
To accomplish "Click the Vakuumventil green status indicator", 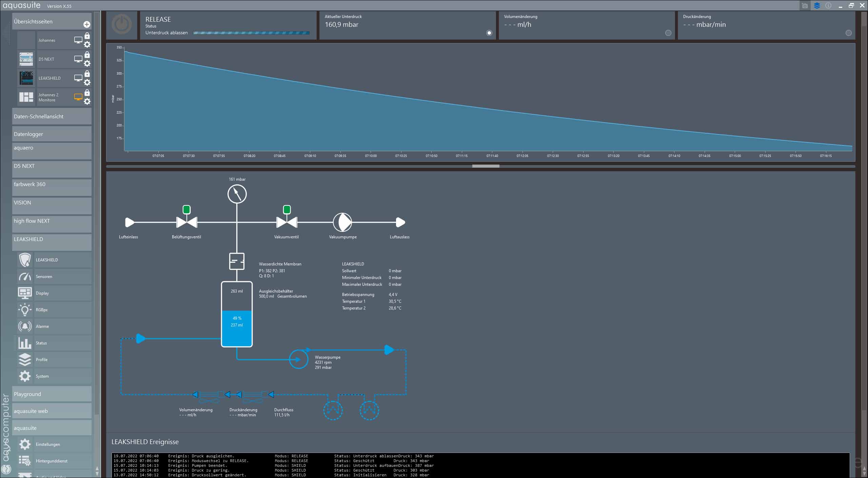I will pyautogui.click(x=287, y=210).
